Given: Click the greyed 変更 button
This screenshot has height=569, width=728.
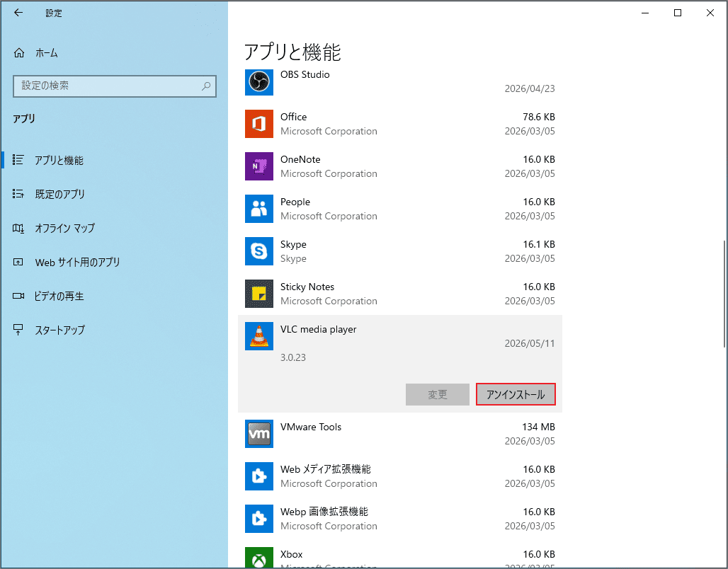Looking at the screenshot, I should pyautogui.click(x=438, y=394).
